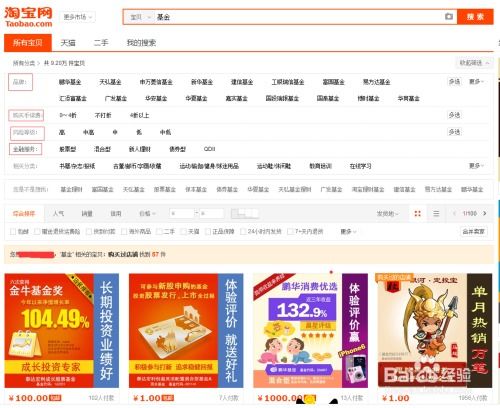Image resolution: width=500 pixels, height=408 pixels.
Task: Check the 货到付款 option
Action: (x=89, y=231)
